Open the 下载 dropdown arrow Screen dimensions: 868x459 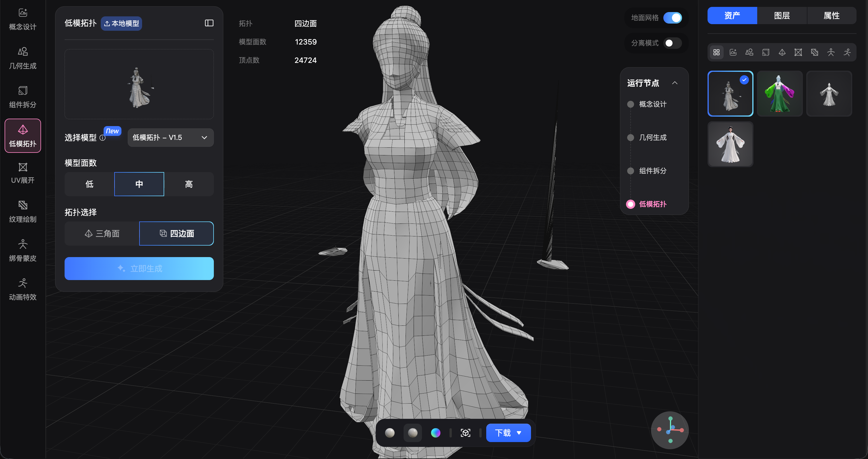[519, 433]
